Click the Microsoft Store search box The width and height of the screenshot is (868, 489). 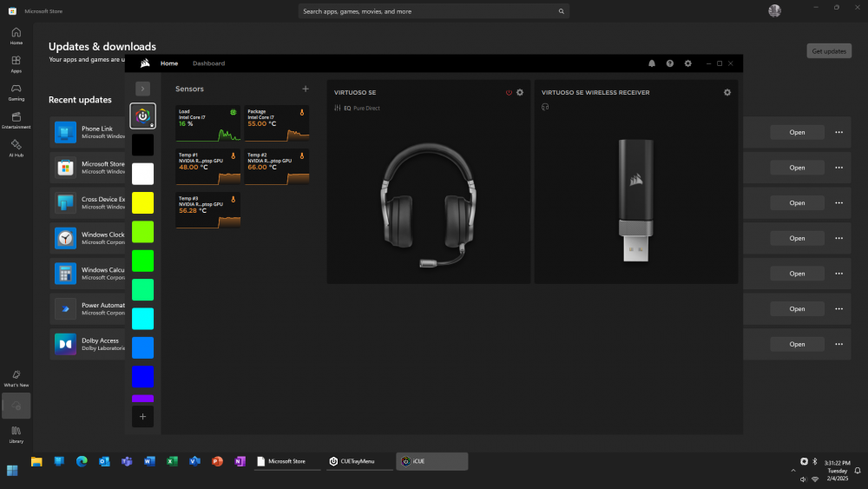point(433,11)
